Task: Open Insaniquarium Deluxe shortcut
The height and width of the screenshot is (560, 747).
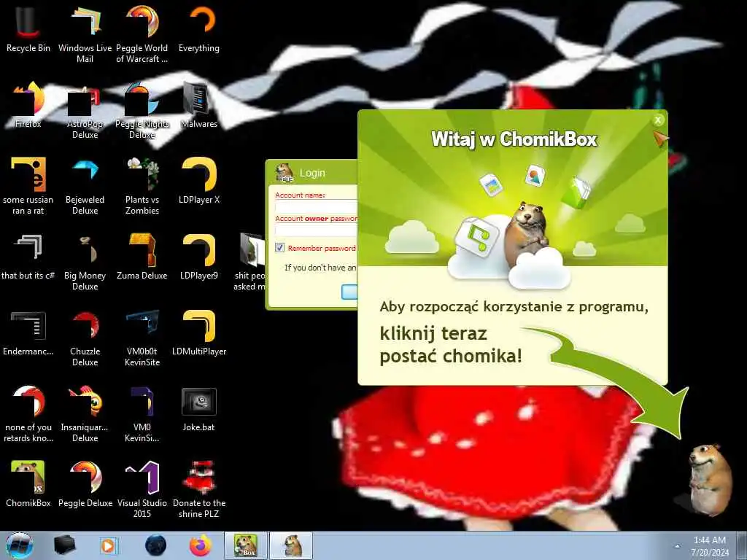Action: click(x=85, y=413)
